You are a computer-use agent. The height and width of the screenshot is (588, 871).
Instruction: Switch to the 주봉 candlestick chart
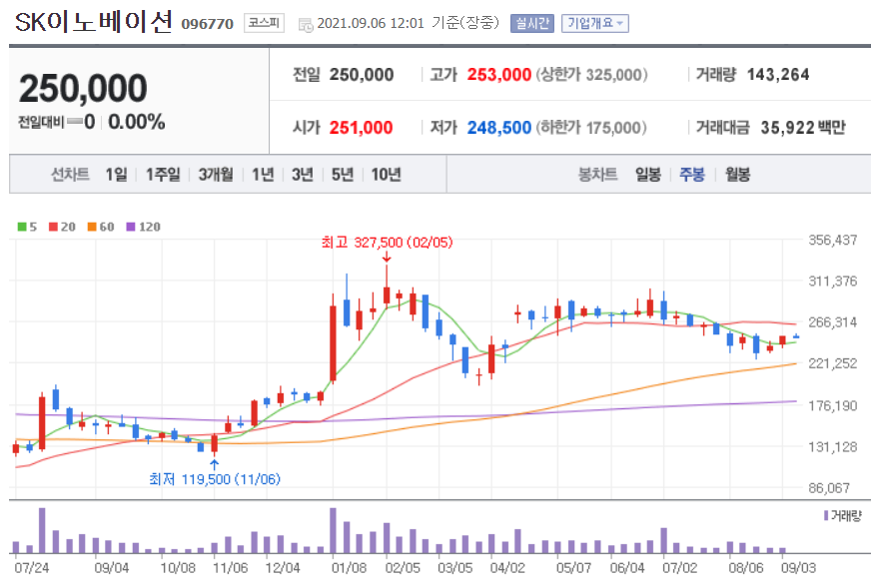692,175
